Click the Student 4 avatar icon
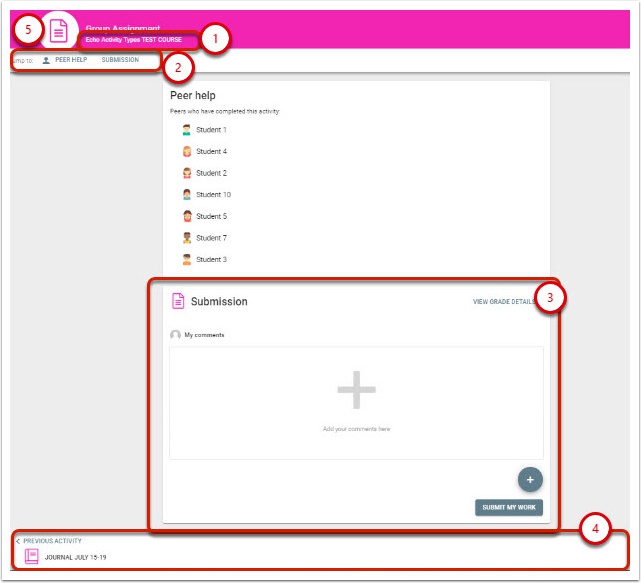This screenshot has height=583, width=641. pos(186,152)
